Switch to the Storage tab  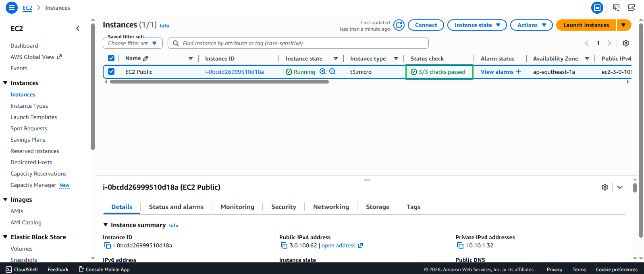[x=378, y=207]
